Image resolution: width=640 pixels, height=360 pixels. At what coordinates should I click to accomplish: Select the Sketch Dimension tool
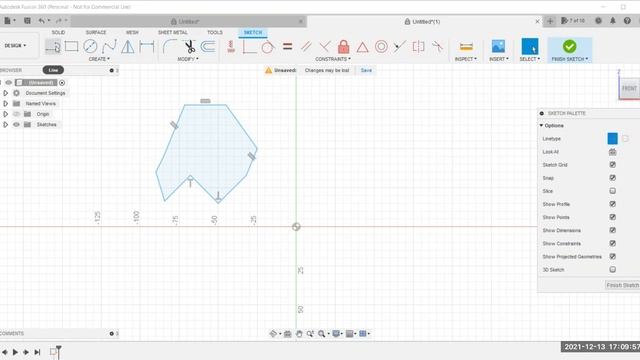pos(147,47)
